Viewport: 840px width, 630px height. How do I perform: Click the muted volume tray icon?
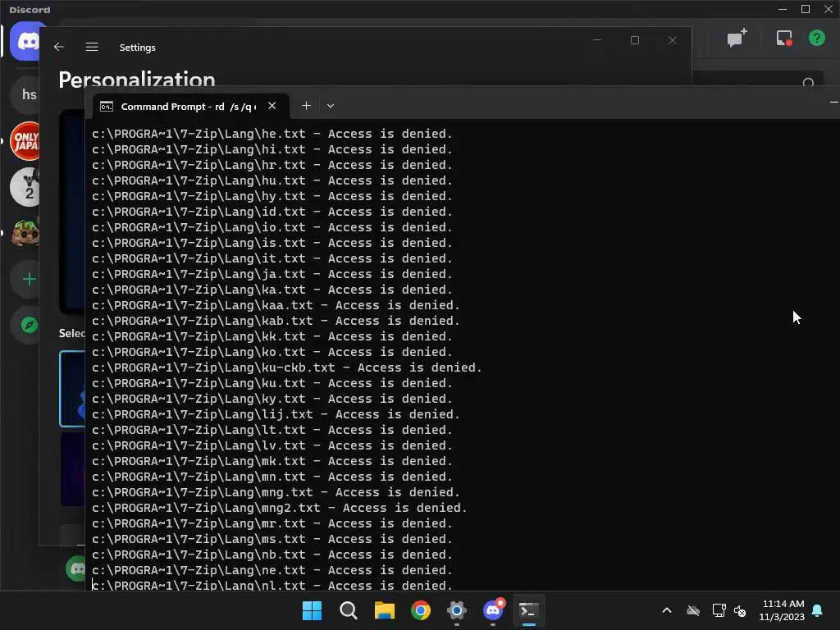click(740, 610)
